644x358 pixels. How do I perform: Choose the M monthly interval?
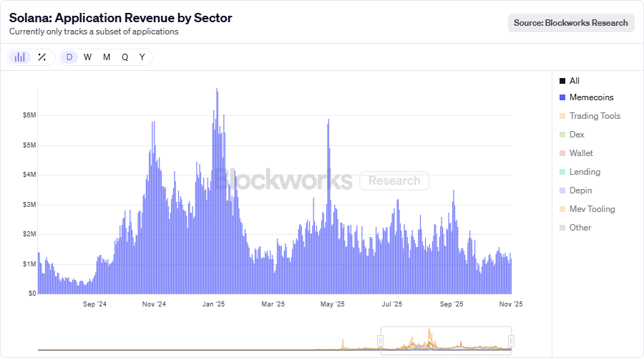106,57
